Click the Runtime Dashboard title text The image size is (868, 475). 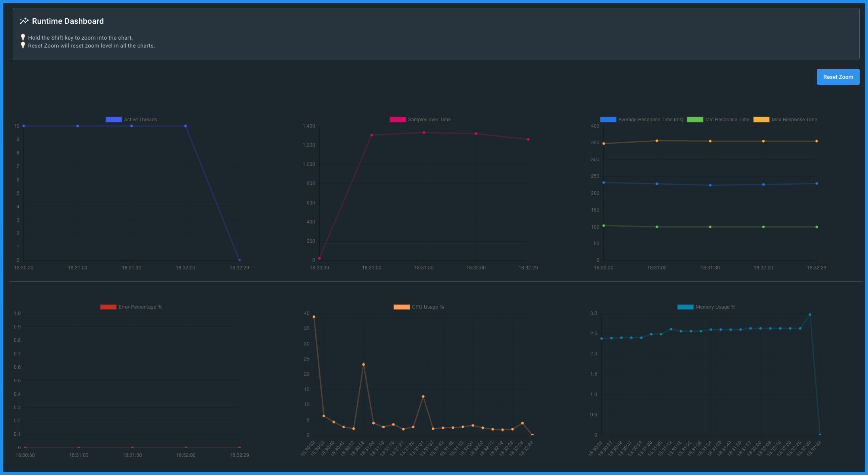[68, 21]
